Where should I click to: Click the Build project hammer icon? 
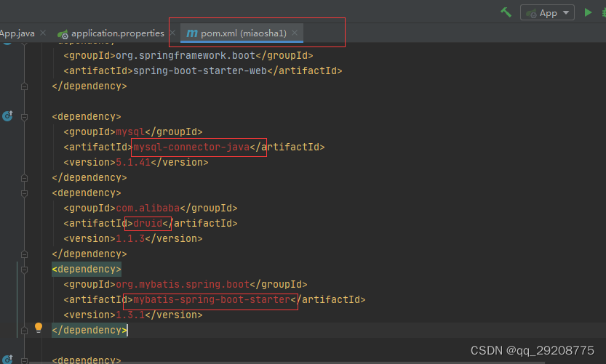506,13
